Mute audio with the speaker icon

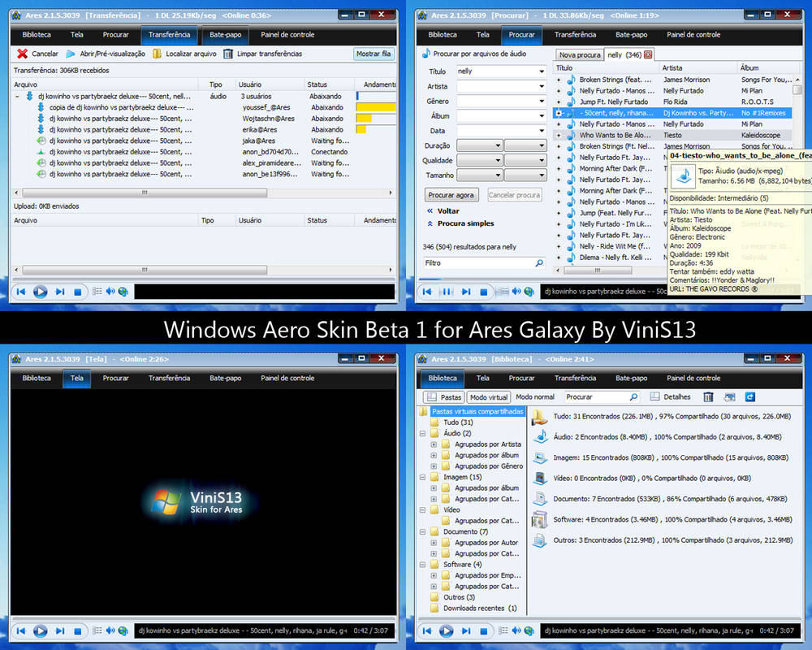click(110, 292)
